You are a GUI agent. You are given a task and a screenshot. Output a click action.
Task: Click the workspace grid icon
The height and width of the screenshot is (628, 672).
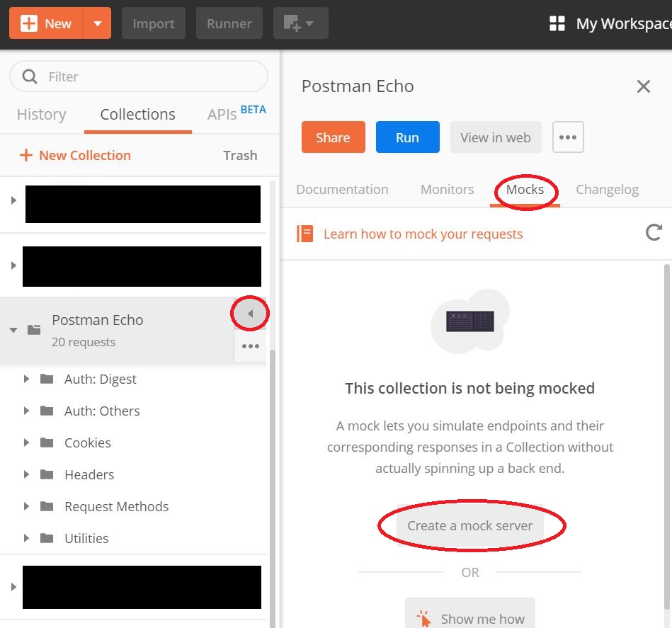coord(557,23)
